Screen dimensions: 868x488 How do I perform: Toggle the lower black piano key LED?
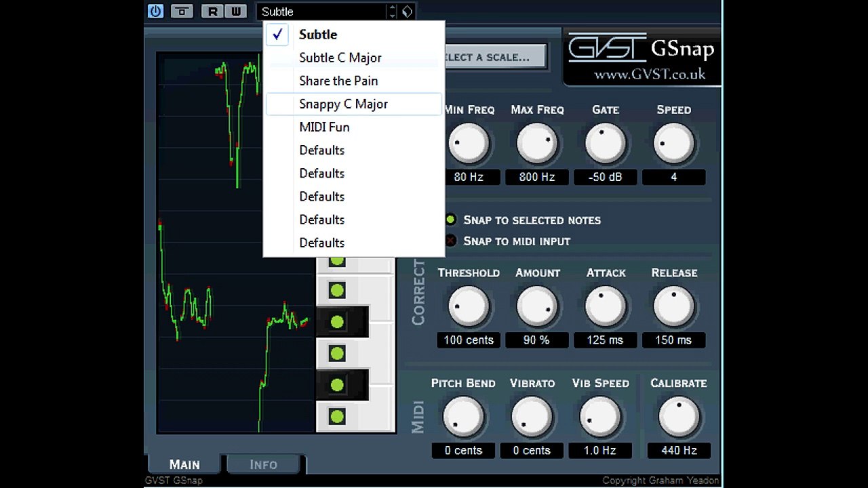(337, 385)
